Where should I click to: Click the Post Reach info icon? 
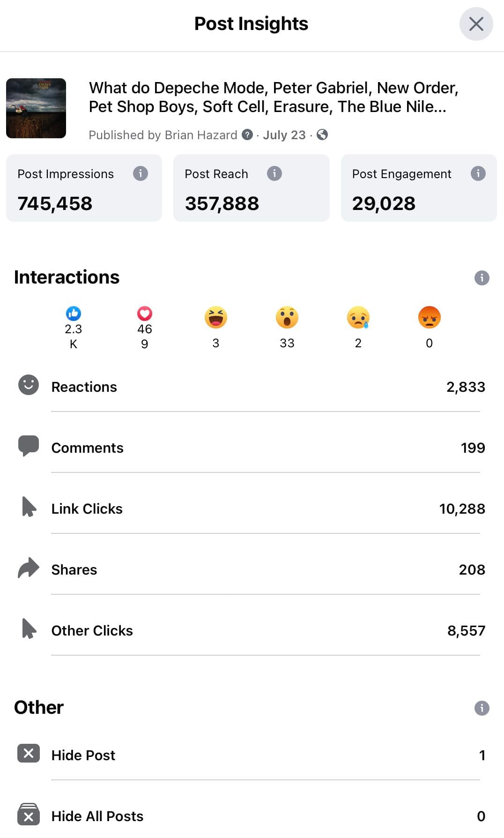tap(274, 173)
